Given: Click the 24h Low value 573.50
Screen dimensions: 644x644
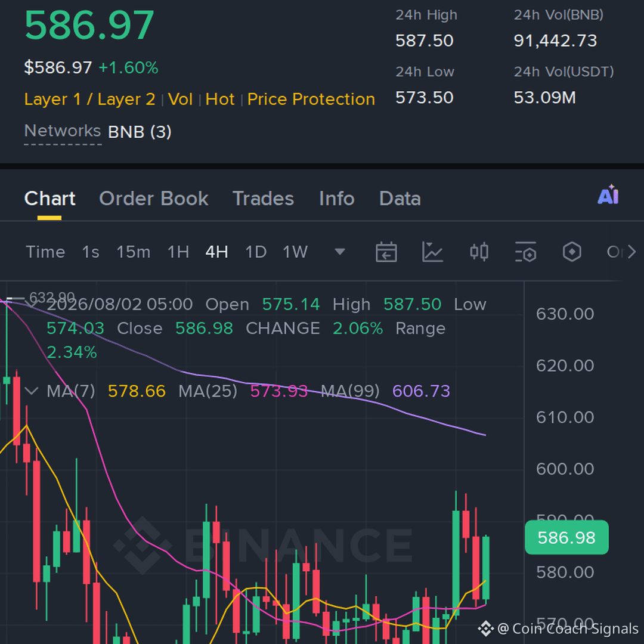Looking at the screenshot, I should coord(425,98).
